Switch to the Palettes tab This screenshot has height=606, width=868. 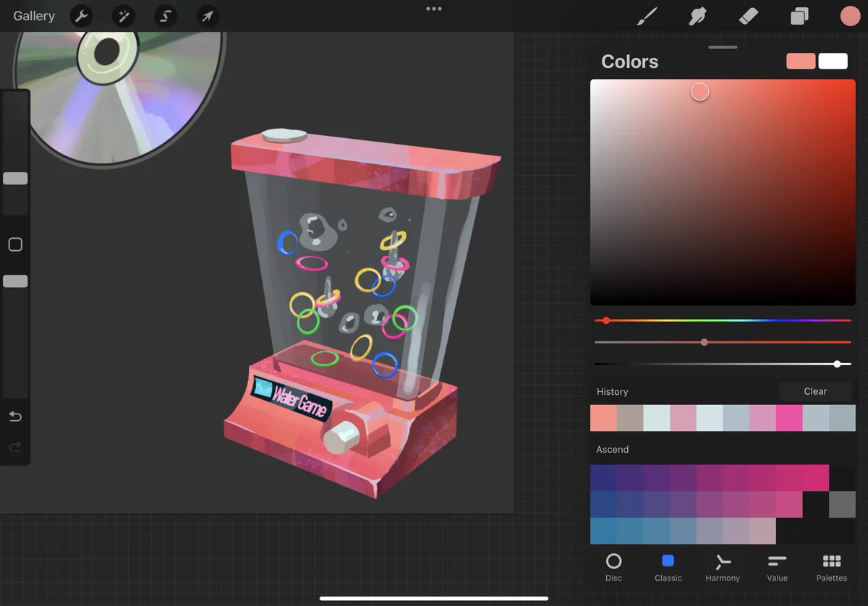832,568
